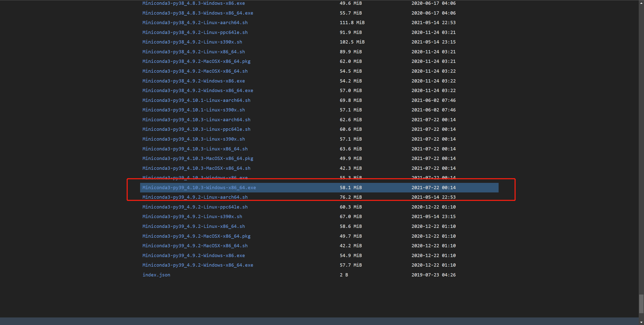Click index.json file link
644x325 pixels.
tap(156, 275)
